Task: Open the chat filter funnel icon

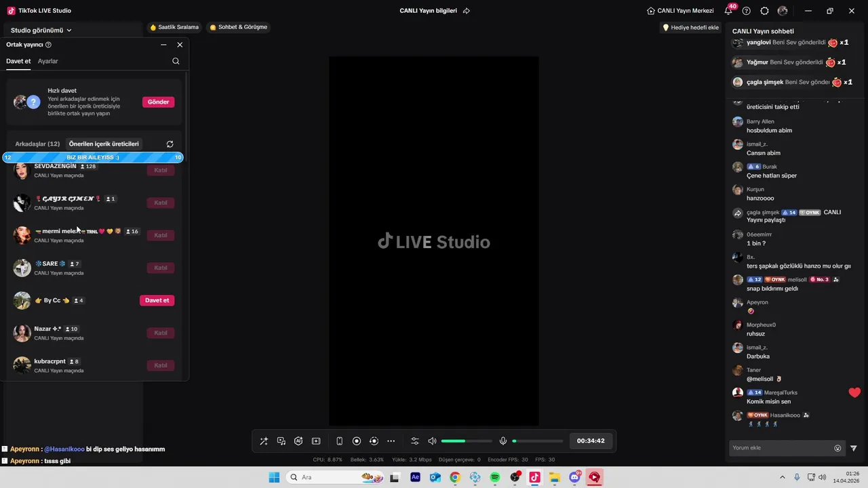Action: 854,448
